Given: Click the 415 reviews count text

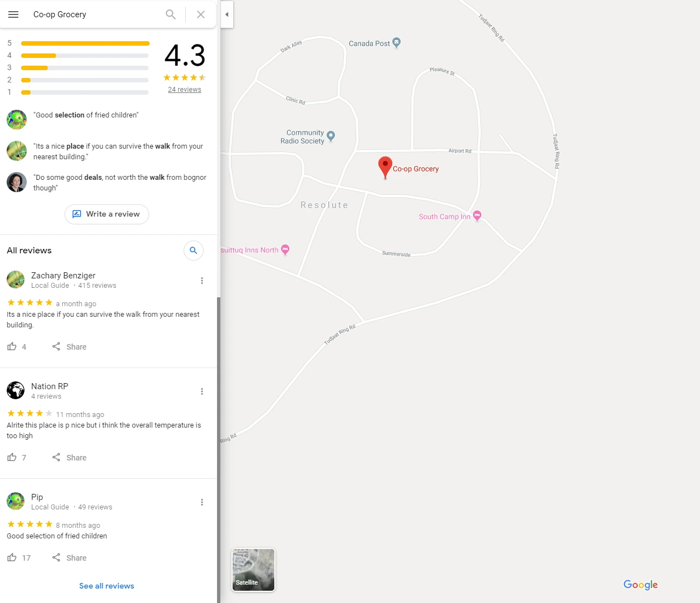Looking at the screenshot, I should pyautogui.click(x=97, y=286).
